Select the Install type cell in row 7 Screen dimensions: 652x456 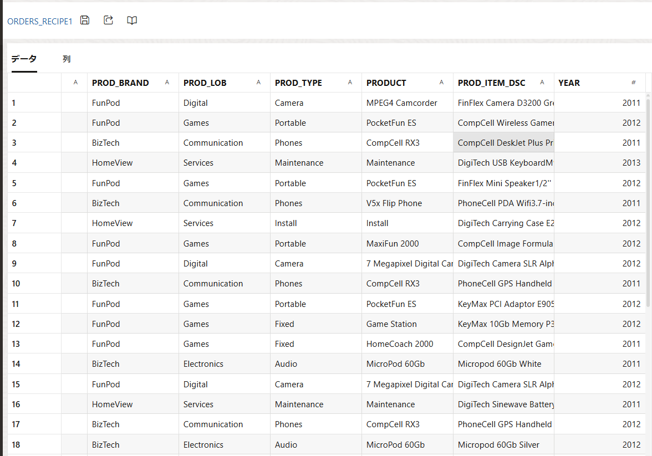(x=316, y=223)
